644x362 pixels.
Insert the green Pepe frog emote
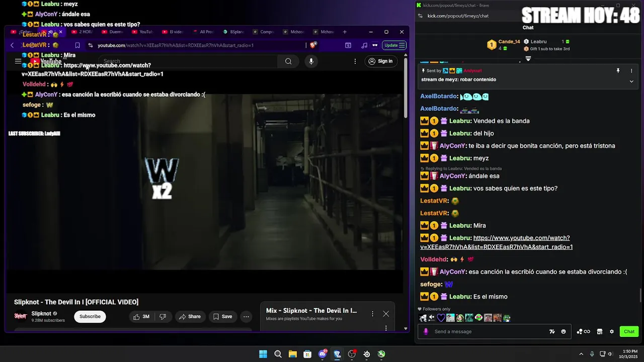pyautogui.click(x=507, y=318)
